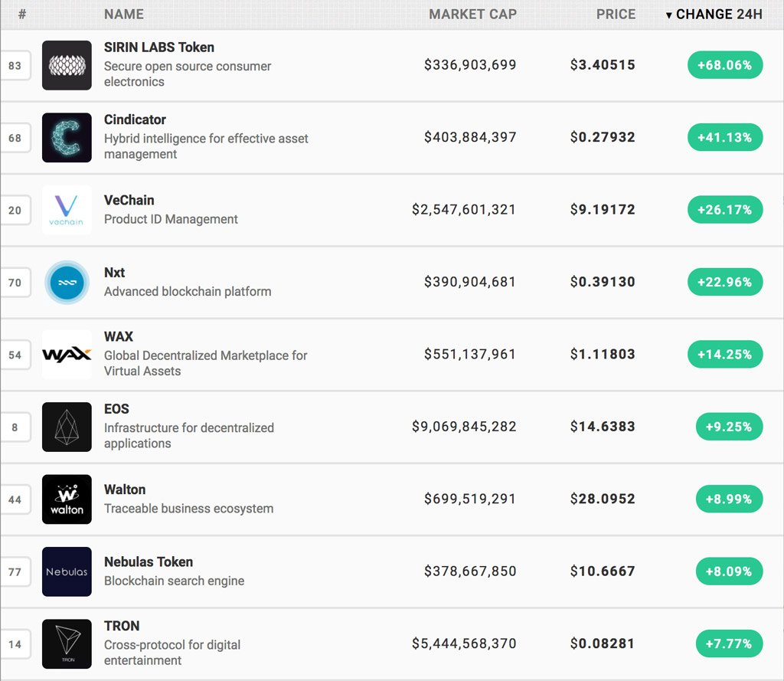Select the VeChain logo icon
The height and width of the screenshot is (681, 784).
coord(67,210)
